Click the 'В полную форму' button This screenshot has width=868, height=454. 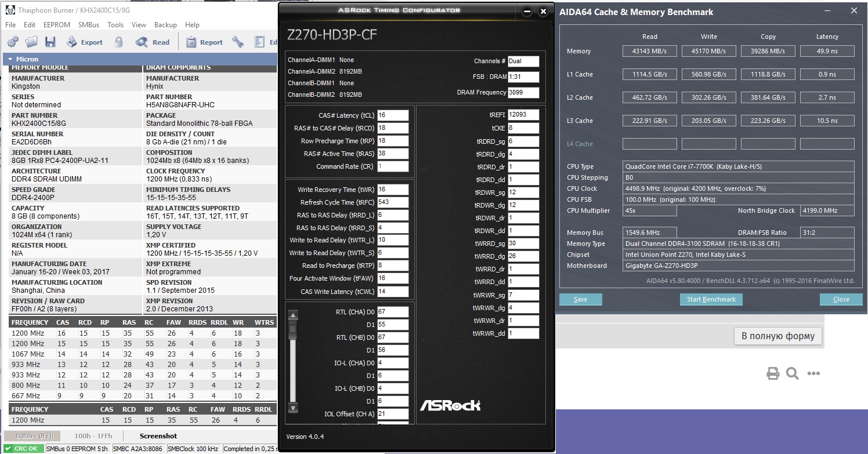point(778,336)
